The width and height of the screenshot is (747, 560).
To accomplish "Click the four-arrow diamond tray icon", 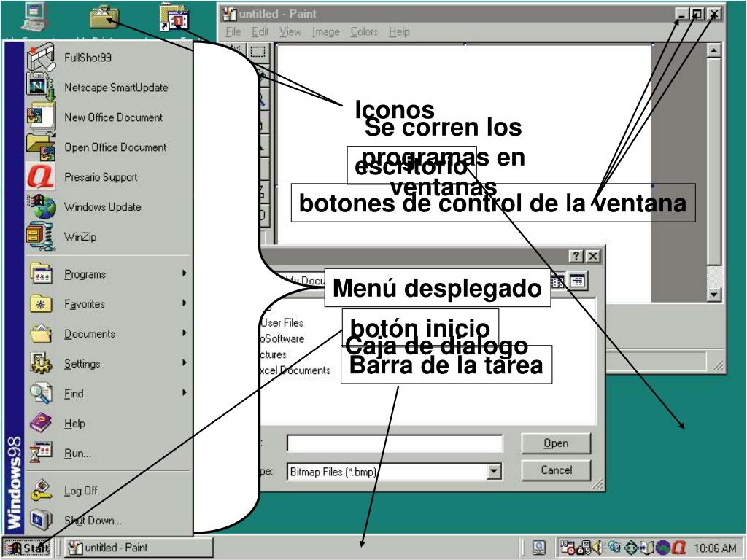I will (x=630, y=548).
